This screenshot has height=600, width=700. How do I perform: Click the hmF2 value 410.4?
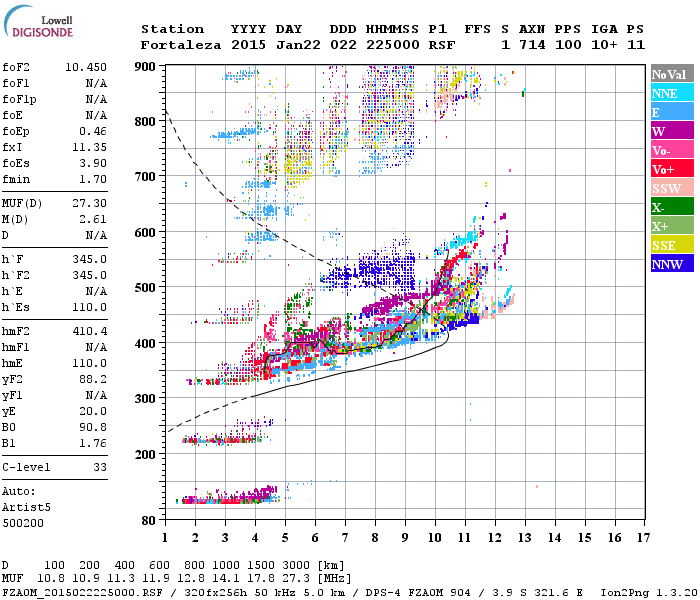pyautogui.click(x=89, y=331)
